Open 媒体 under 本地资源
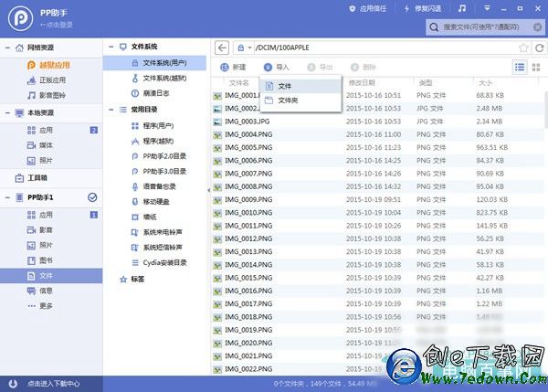The height and width of the screenshot is (392, 548). [40, 145]
